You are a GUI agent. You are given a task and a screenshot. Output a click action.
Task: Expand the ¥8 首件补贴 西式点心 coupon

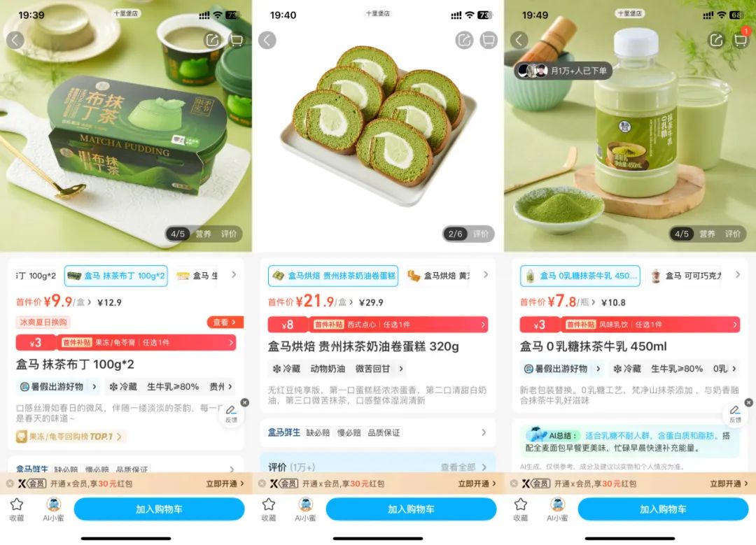coord(378,325)
